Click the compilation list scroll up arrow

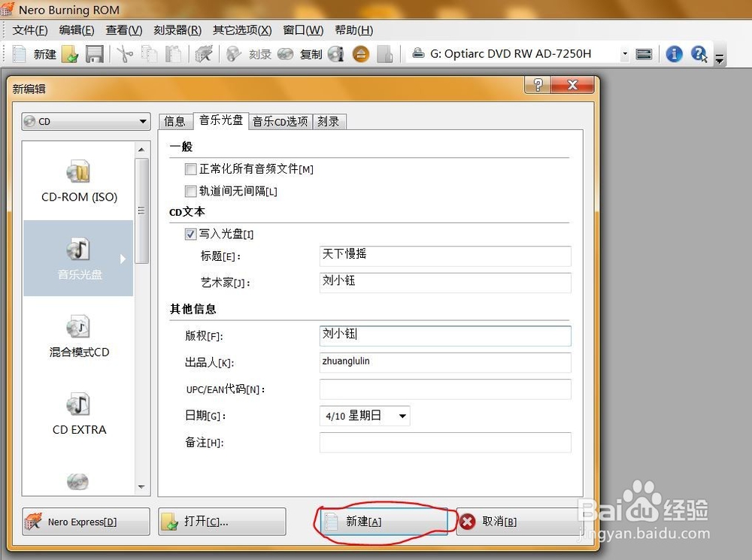[x=141, y=150]
